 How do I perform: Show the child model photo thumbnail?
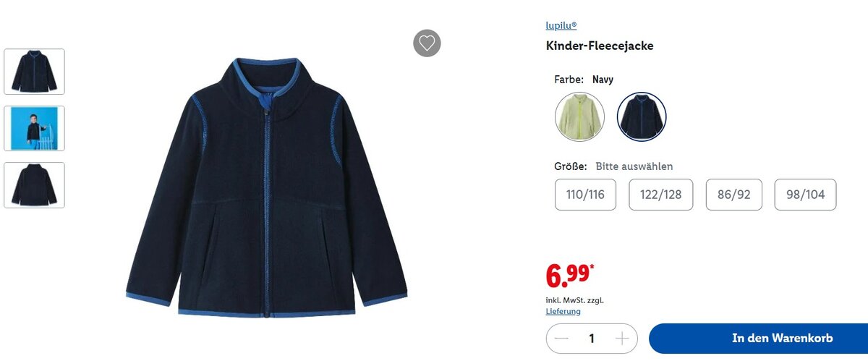(34, 128)
